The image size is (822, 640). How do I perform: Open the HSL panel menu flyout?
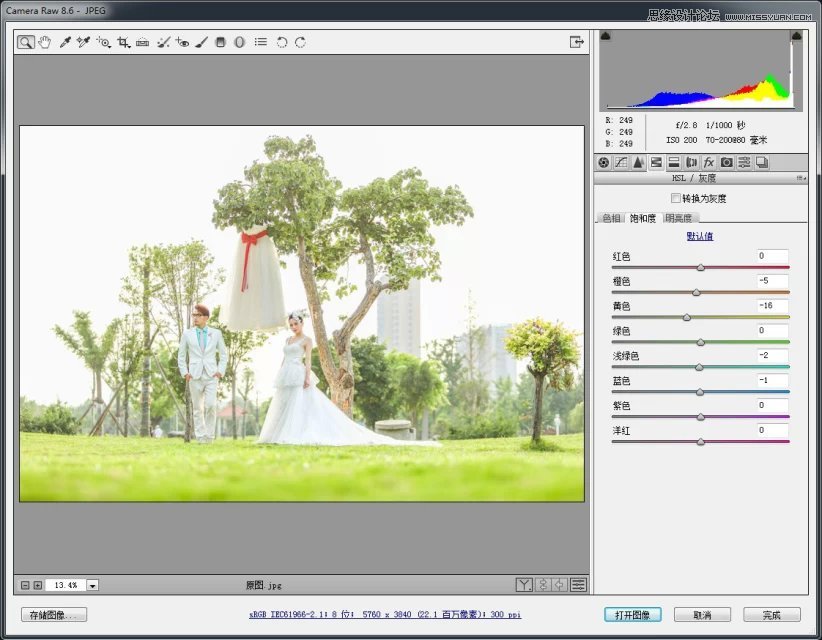click(x=803, y=176)
